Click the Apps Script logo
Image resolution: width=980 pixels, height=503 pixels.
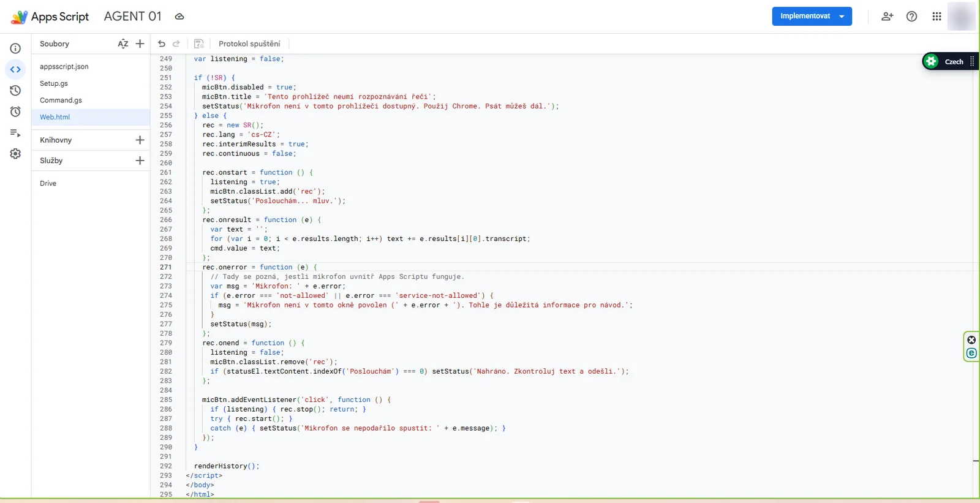click(x=20, y=17)
